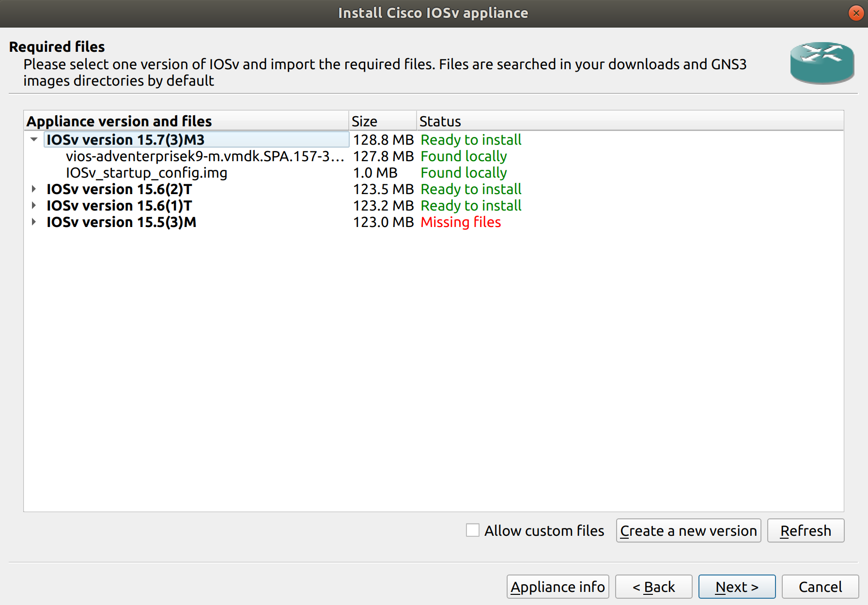868x605 pixels.
Task: Click Ready to install status for 15.7(3)M3
Action: [x=471, y=140]
